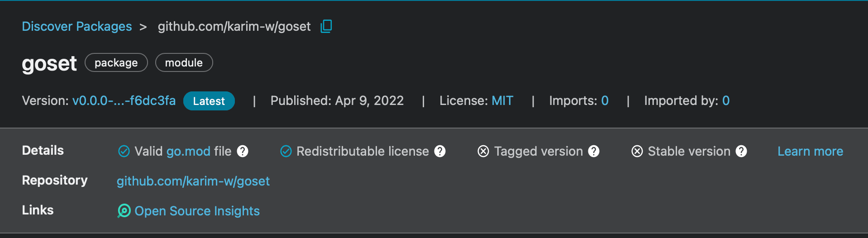Image resolution: width=868 pixels, height=238 pixels.
Task: Open the go.mod link in Details
Action: click(188, 151)
